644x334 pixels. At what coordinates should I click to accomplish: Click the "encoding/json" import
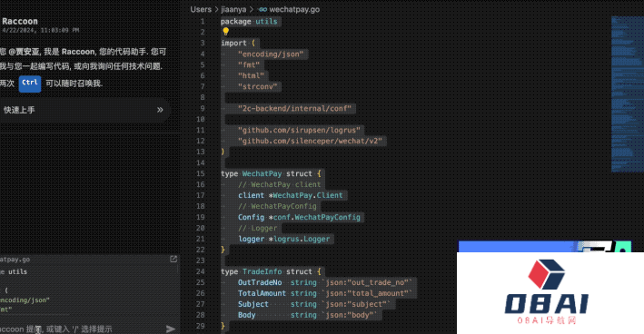[271, 54]
